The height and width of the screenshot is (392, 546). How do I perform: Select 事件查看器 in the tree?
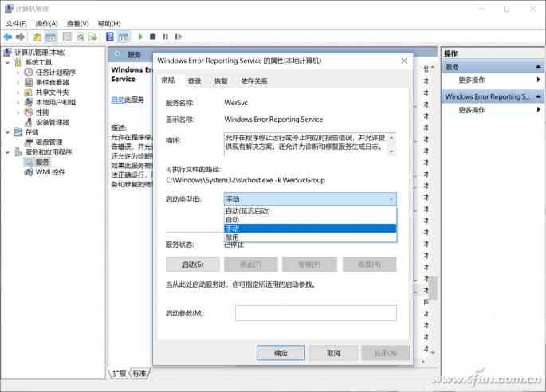click(53, 82)
